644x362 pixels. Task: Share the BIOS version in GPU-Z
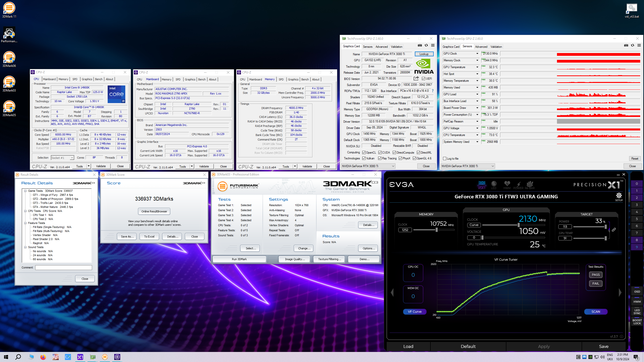[x=416, y=78]
